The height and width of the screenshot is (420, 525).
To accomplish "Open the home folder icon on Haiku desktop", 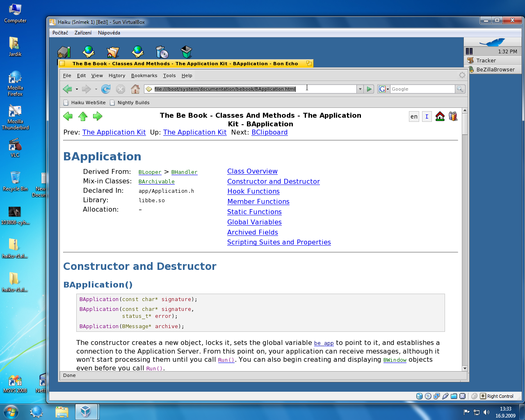I will pos(113,52).
